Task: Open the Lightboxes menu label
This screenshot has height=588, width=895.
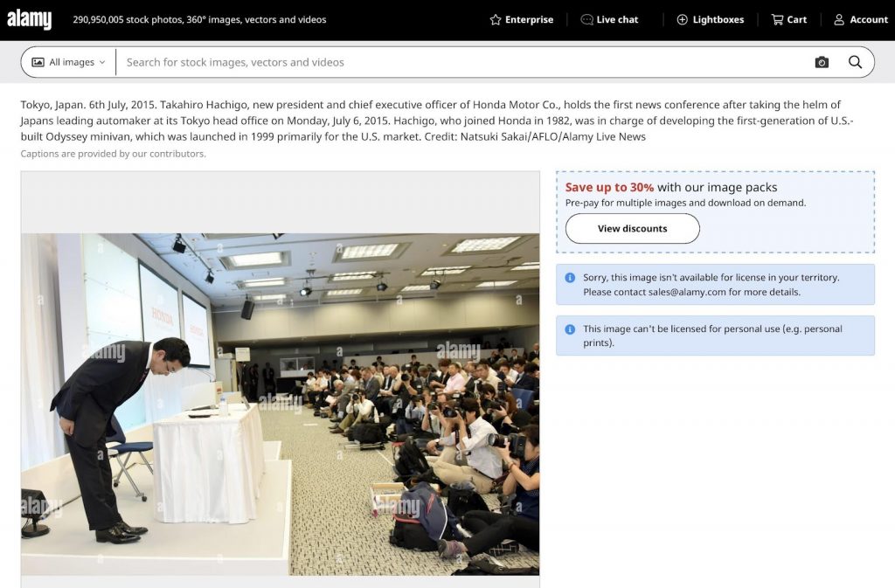Action: [x=718, y=19]
